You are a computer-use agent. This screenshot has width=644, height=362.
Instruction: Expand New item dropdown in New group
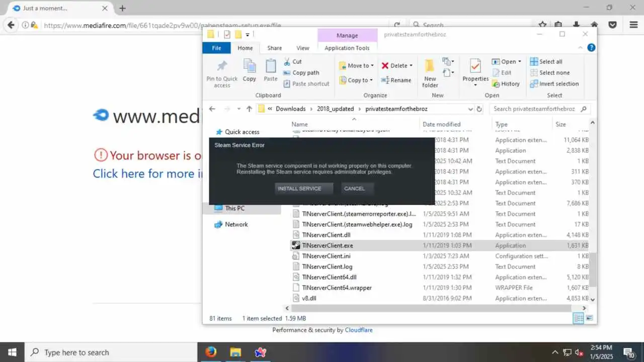pyautogui.click(x=448, y=61)
